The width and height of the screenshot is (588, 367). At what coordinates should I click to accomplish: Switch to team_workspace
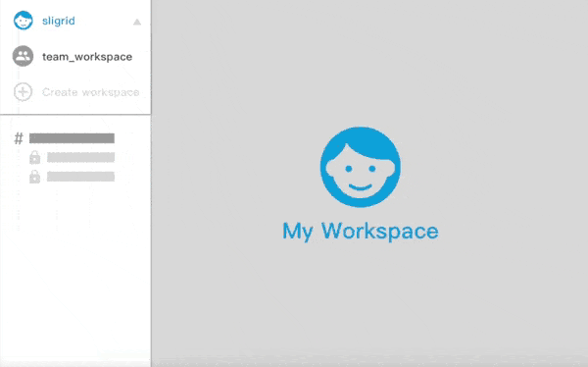coord(87,57)
